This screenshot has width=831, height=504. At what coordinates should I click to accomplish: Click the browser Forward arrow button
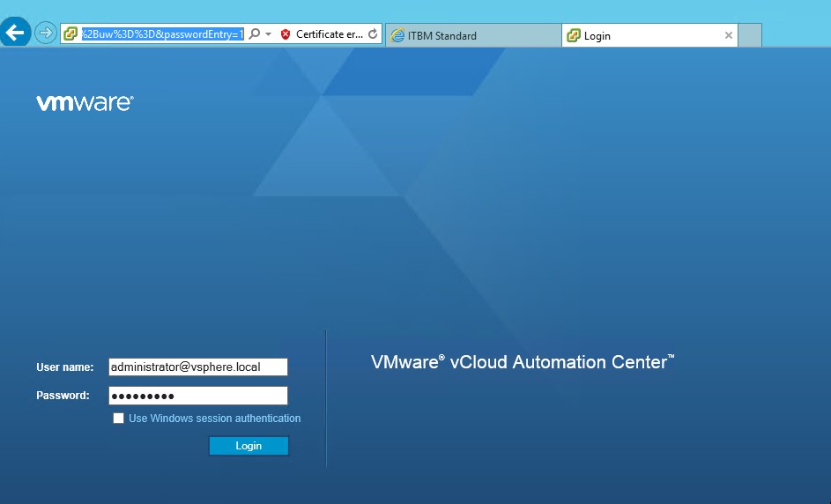[x=45, y=33]
